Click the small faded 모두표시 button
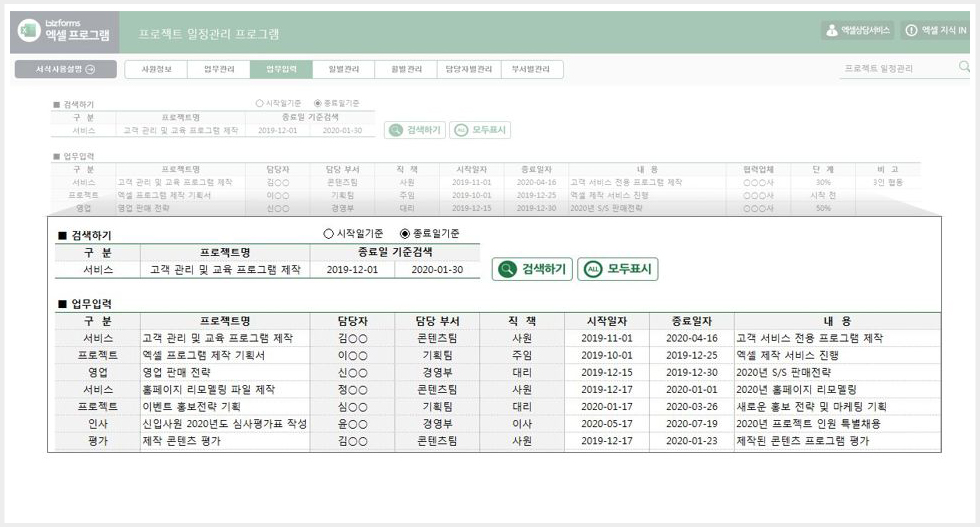Screen dimensions: 980x527 coord(480,130)
